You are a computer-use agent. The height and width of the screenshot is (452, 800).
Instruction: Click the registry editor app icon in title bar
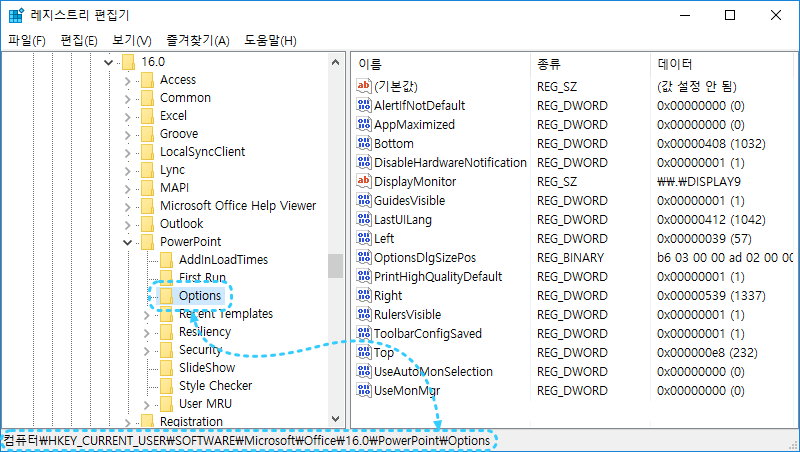click(16, 15)
